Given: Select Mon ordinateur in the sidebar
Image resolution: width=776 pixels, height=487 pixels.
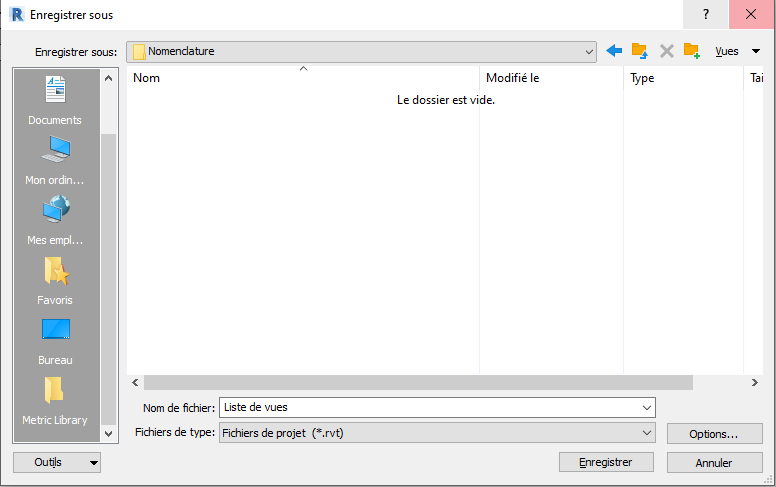Looking at the screenshot, I should click(55, 161).
